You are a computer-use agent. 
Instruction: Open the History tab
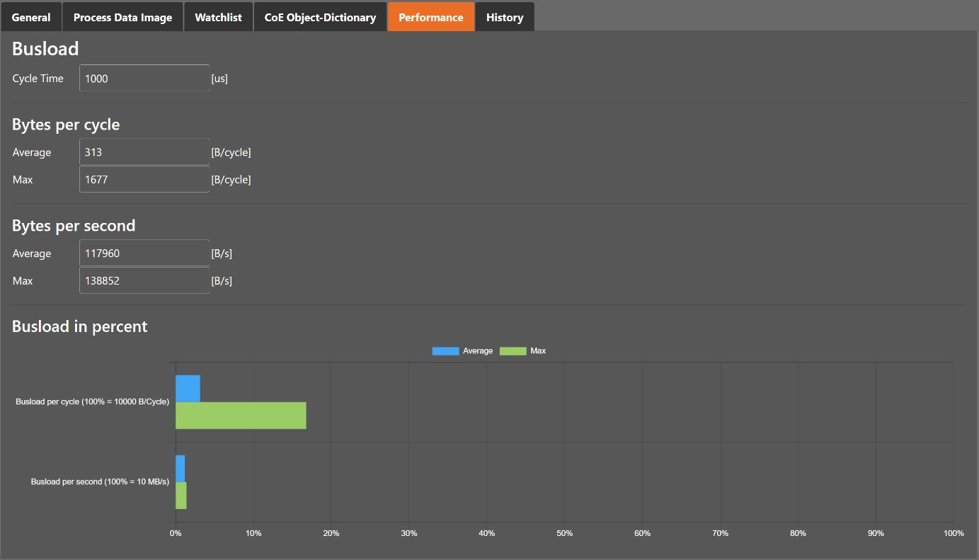[505, 18]
